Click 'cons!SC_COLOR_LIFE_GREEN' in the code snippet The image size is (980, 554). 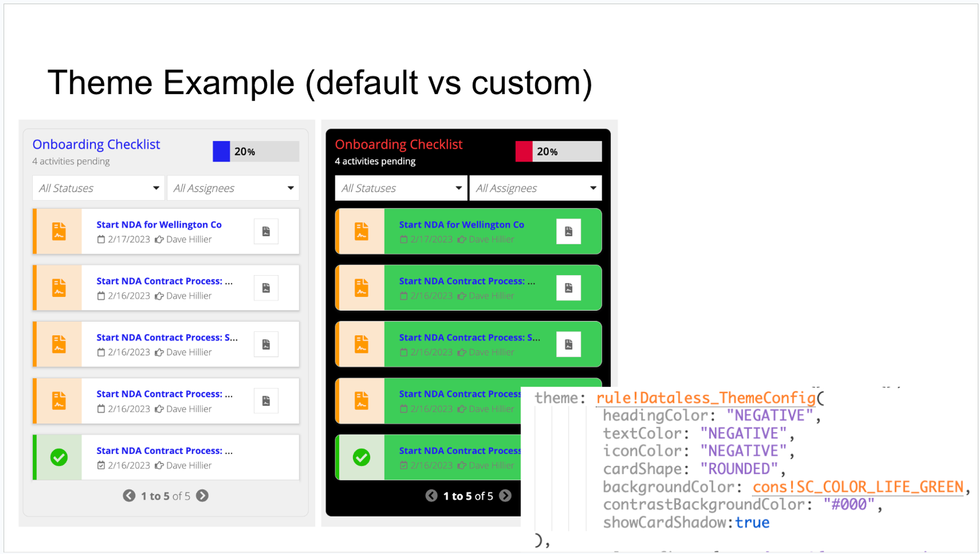pyautogui.click(x=858, y=487)
